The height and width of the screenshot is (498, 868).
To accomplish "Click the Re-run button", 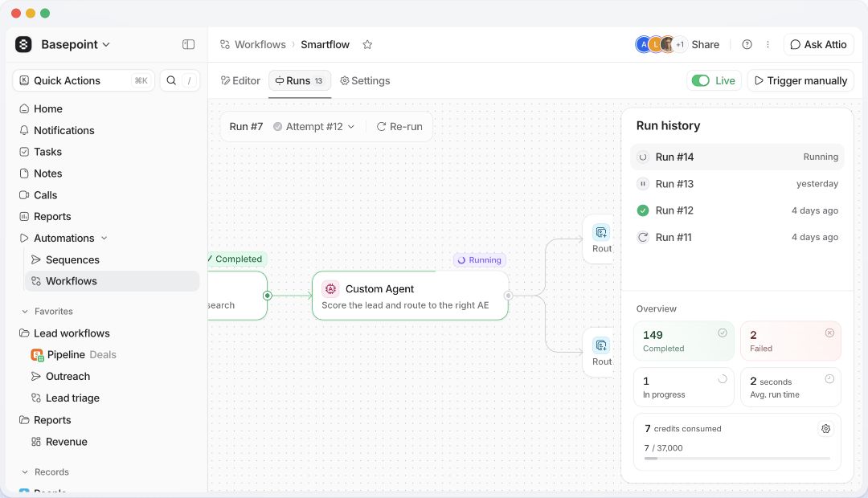I will point(399,127).
